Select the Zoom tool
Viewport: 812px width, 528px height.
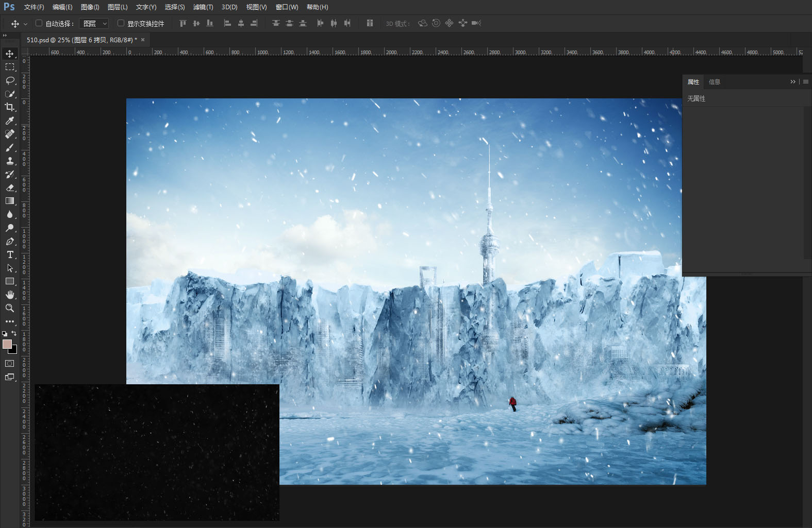coord(10,308)
